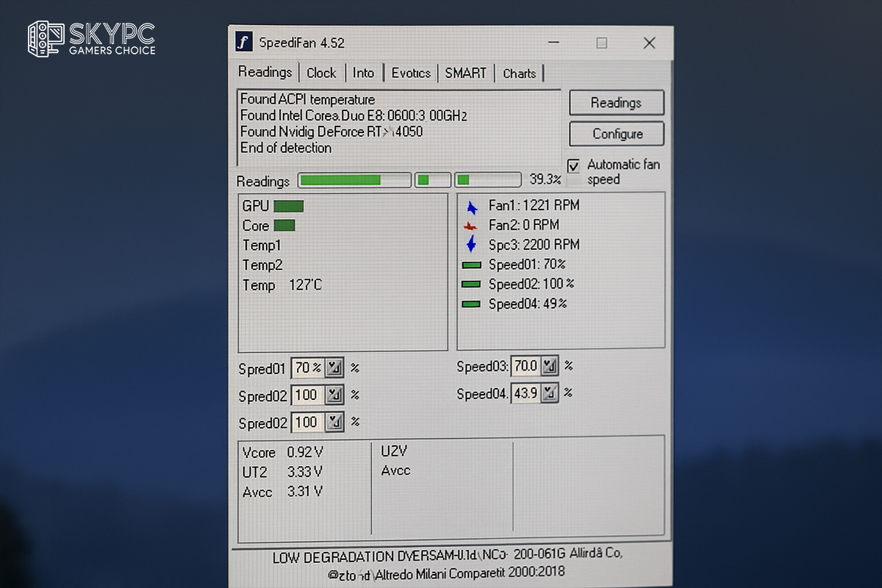
Task: Click the green bar icon beside Speed01: 70%
Action: 471,265
